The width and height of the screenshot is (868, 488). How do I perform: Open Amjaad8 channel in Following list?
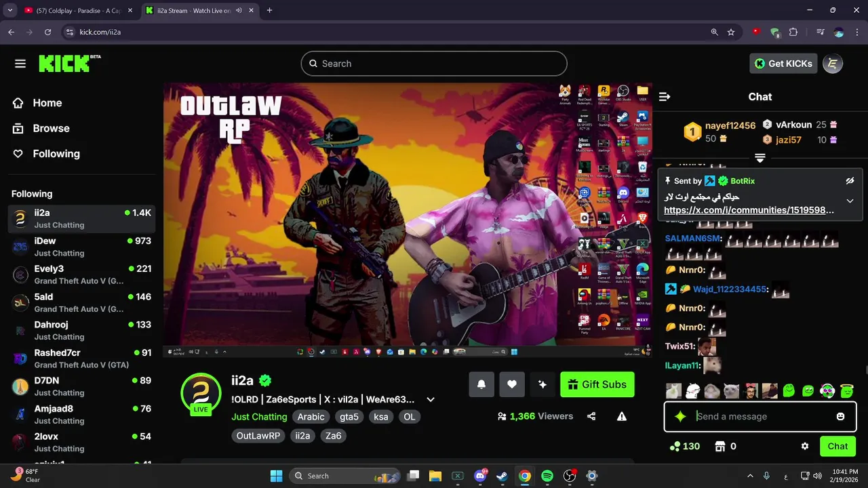pyautogui.click(x=81, y=414)
